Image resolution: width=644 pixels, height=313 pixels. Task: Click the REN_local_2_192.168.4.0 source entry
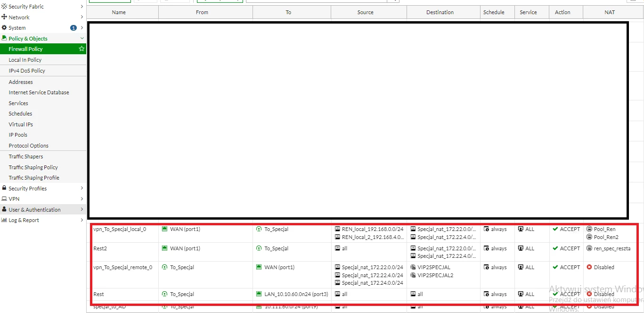(x=373, y=237)
